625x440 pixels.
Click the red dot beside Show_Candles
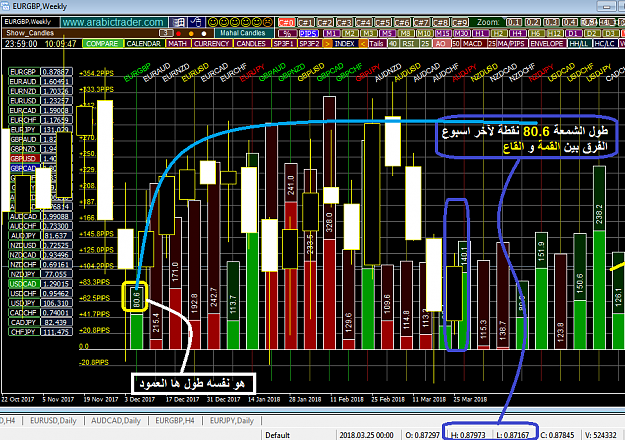pos(179,33)
